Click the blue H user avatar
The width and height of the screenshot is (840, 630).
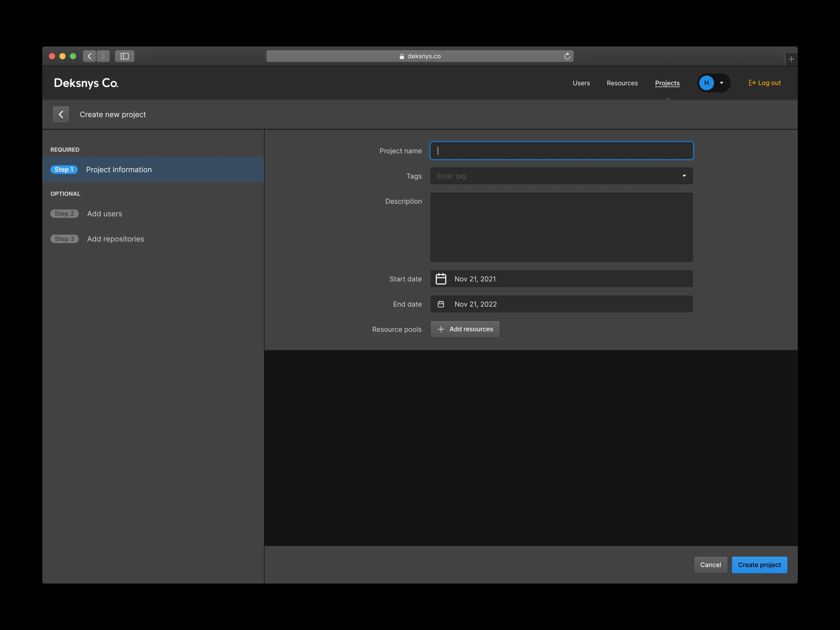click(x=706, y=83)
